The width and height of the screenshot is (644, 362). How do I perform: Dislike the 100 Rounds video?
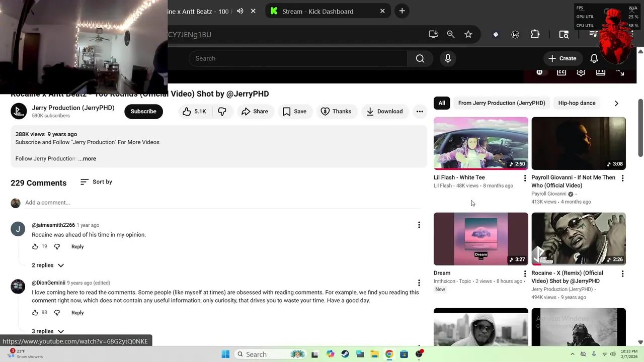click(x=222, y=112)
